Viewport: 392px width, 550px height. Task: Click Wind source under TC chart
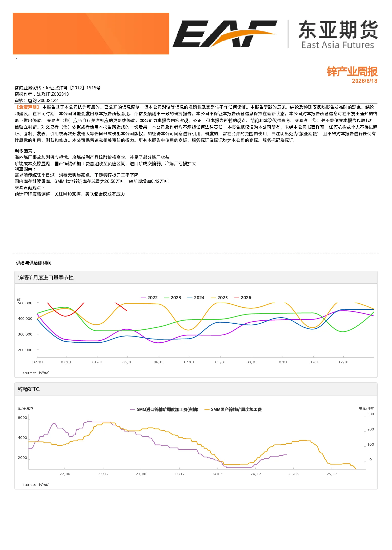point(43,484)
